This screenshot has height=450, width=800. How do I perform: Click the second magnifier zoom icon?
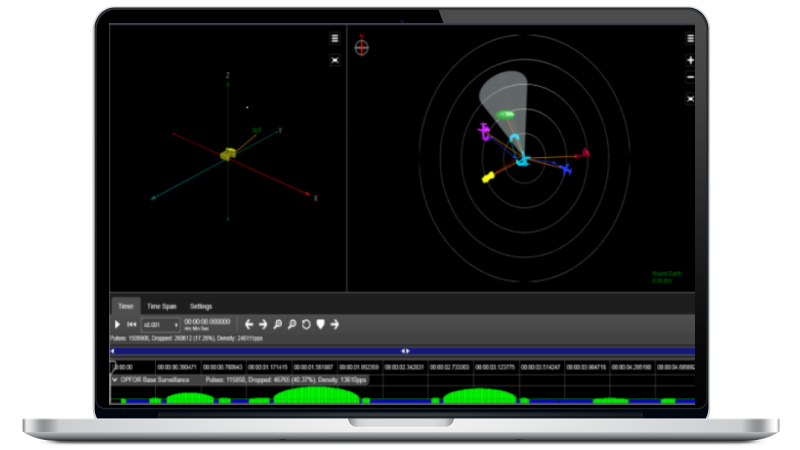pyautogui.click(x=292, y=324)
